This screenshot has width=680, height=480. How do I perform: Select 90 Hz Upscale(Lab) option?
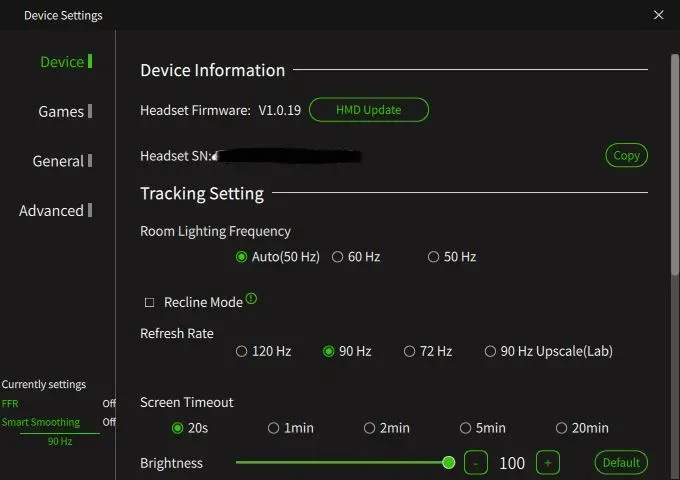click(x=490, y=351)
